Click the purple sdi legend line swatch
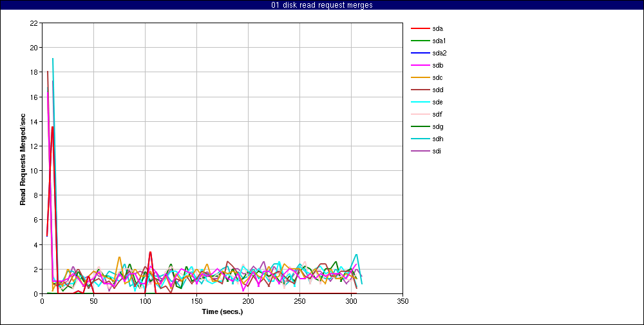The image size is (644, 325). click(x=420, y=151)
